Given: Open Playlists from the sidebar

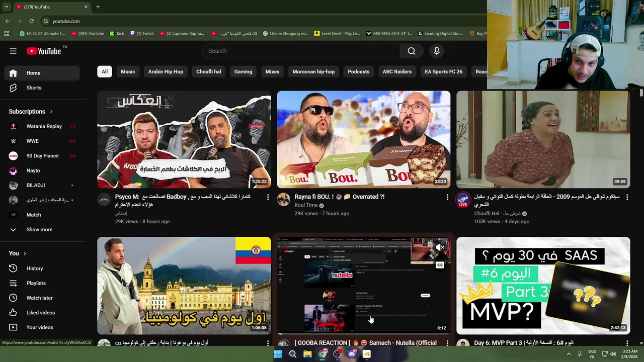Looking at the screenshot, I should (x=42, y=283).
